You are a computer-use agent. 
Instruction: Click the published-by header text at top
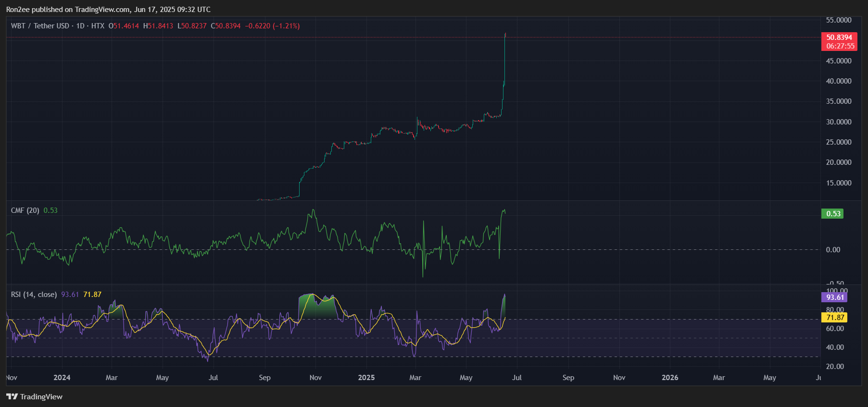click(108, 10)
